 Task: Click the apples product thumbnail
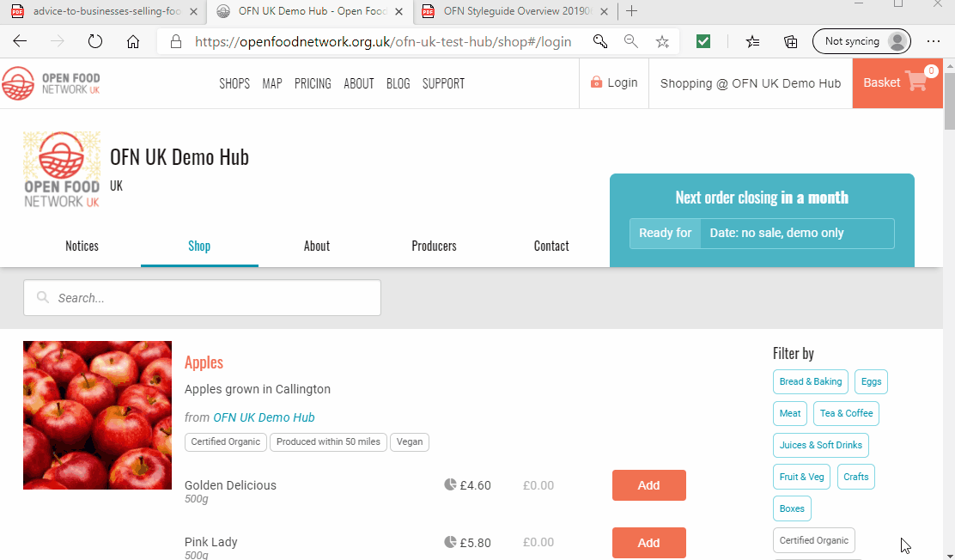point(97,415)
